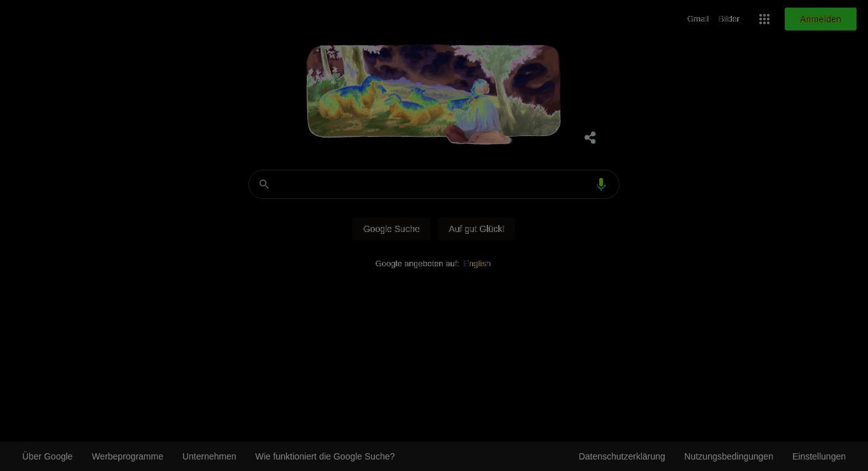Open Nutzungsbedingungen footer link
Image resolution: width=868 pixels, height=471 pixels.
click(729, 456)
